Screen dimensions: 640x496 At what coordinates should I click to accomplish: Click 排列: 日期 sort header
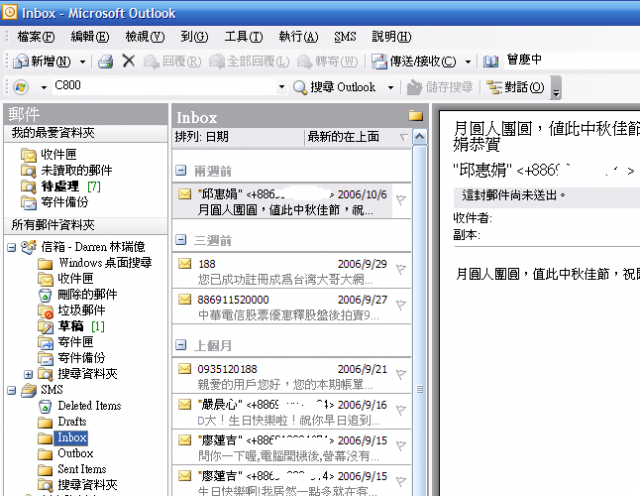(x=238, y=137)
